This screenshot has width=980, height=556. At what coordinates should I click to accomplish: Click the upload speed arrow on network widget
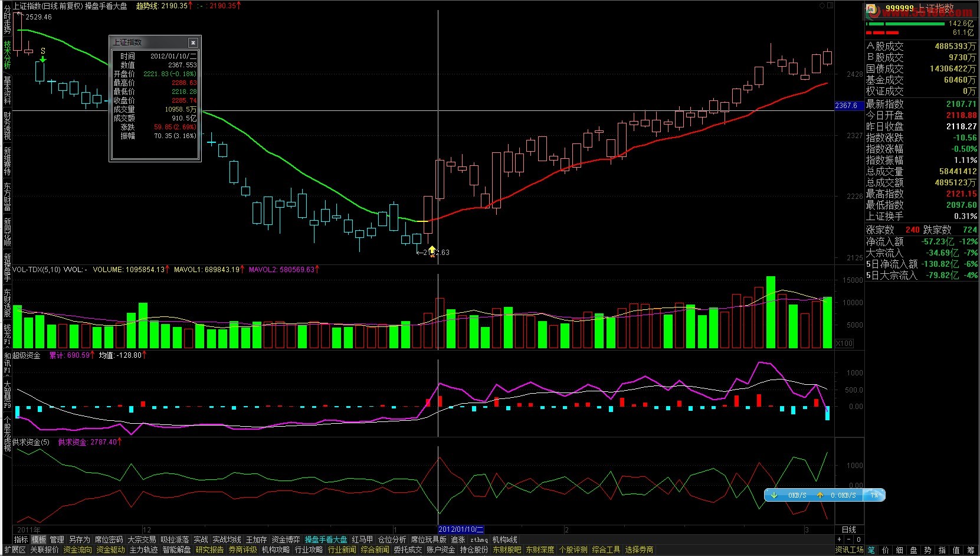(820, 495)
